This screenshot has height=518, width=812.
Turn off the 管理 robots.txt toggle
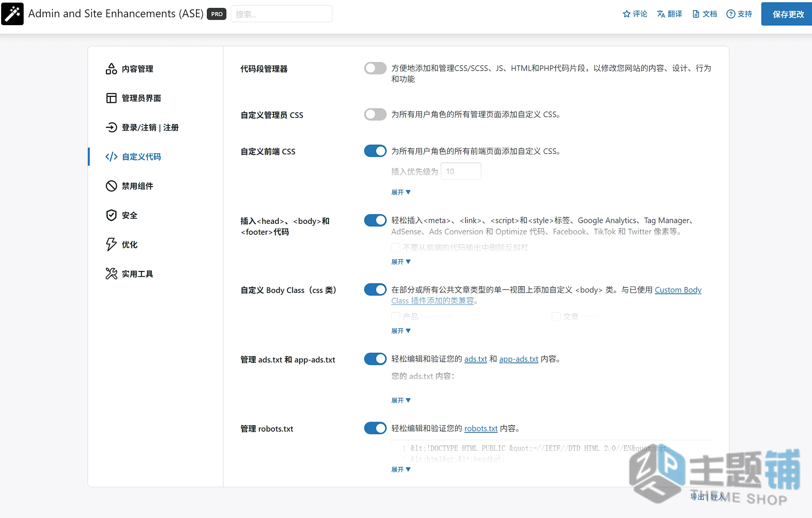375,428
